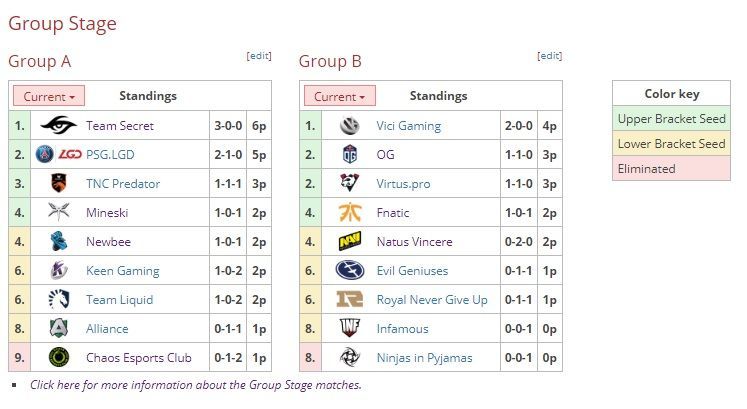
Task: Open Group A Current dropdown
Action: [x=49, y=96]
